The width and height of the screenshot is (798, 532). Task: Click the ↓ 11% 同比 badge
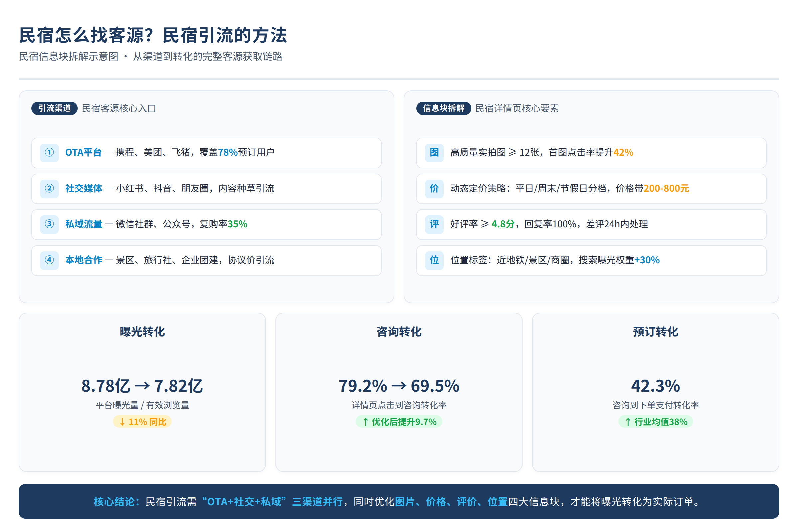pyautogui.click(x=142, y=422)
